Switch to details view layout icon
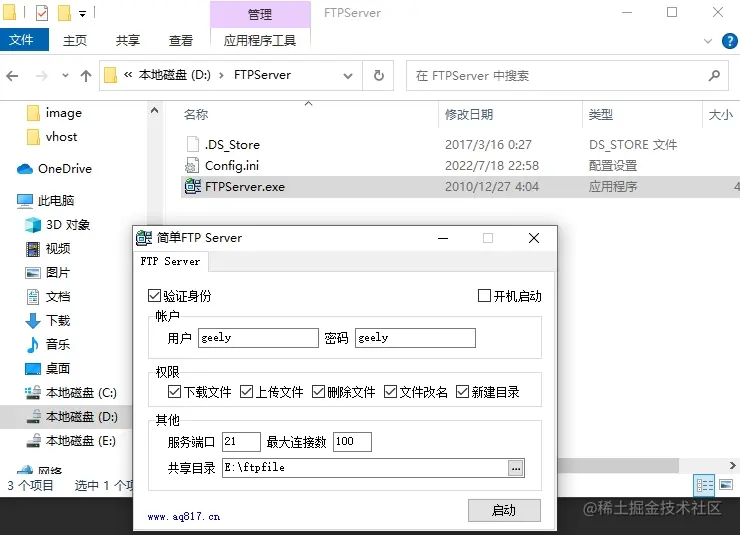Viewport: 740px width, 535px height. point(704,485)
